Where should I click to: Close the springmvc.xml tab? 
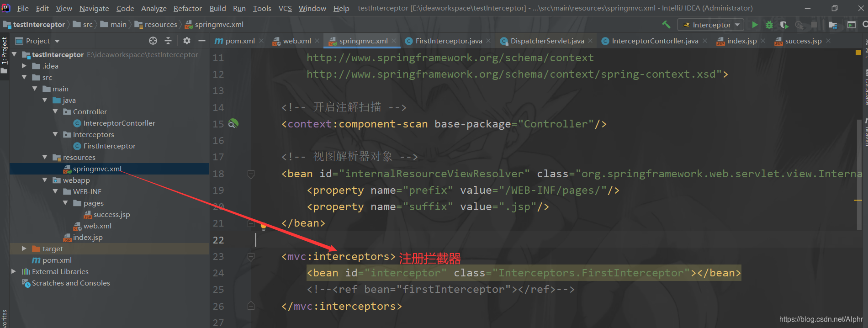[x=394, y=41]
